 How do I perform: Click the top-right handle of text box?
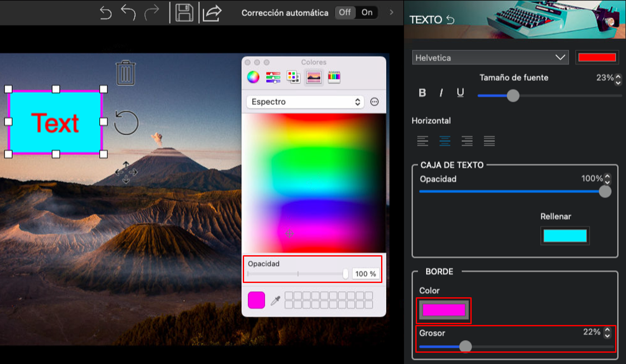(104, 89)
